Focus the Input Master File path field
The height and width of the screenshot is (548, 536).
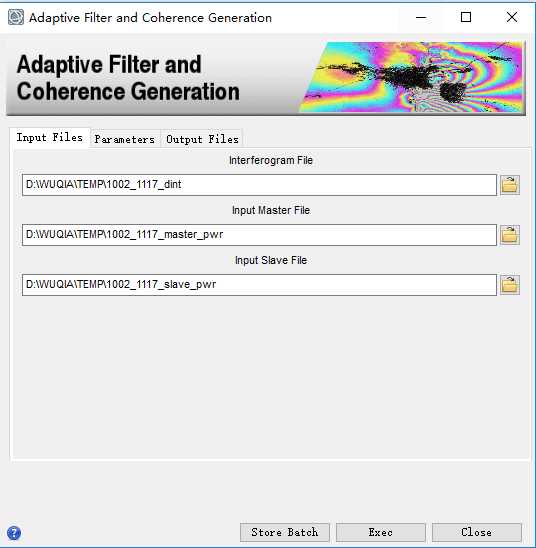(259, 235)
